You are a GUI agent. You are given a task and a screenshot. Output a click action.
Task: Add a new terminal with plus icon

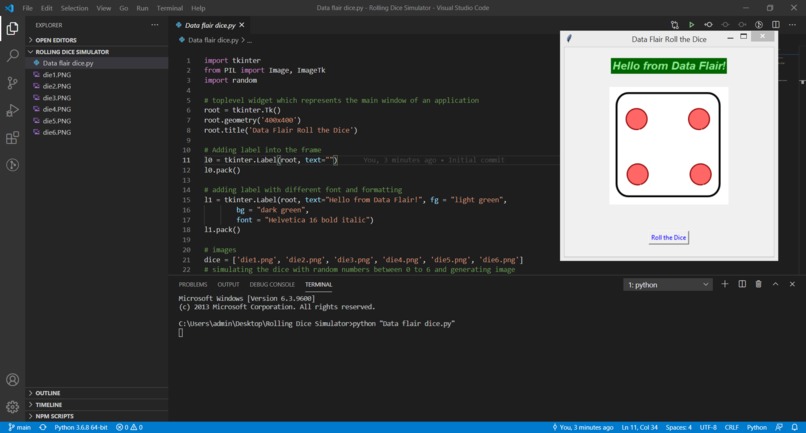tap(725, 284)
